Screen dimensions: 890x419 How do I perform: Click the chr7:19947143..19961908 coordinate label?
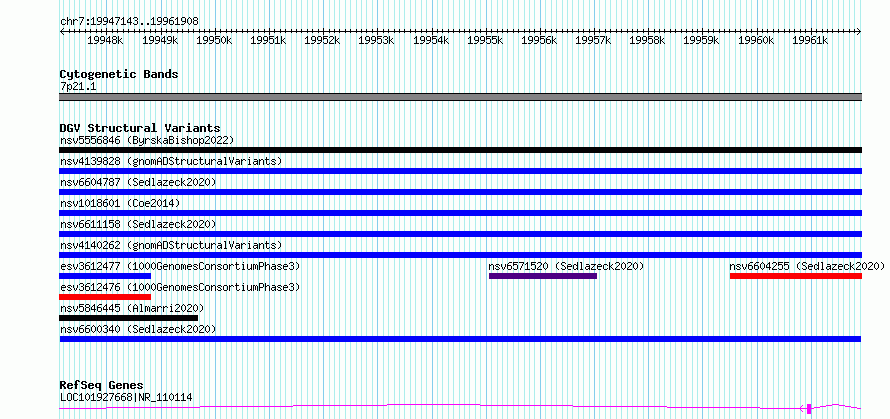pyautogui.click(x=129, y=22)
